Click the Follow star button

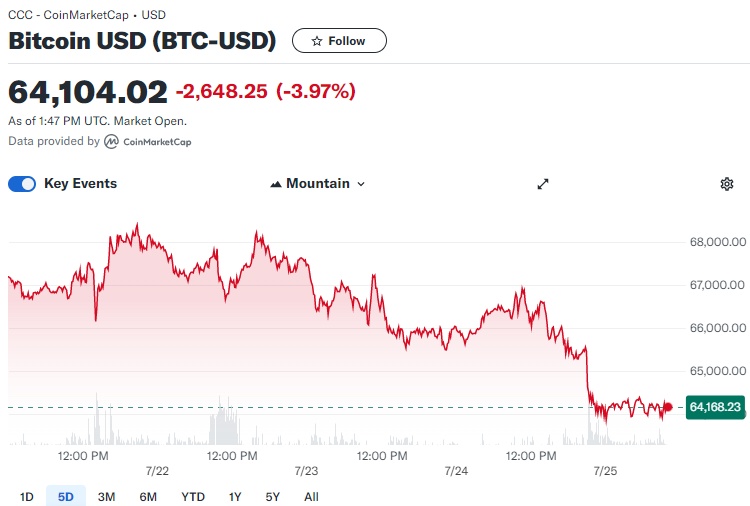point(339,41)
